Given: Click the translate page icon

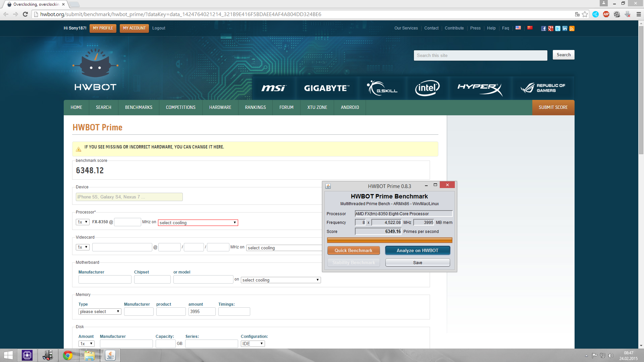Looking at the screenshot, I should coord(577,14).
